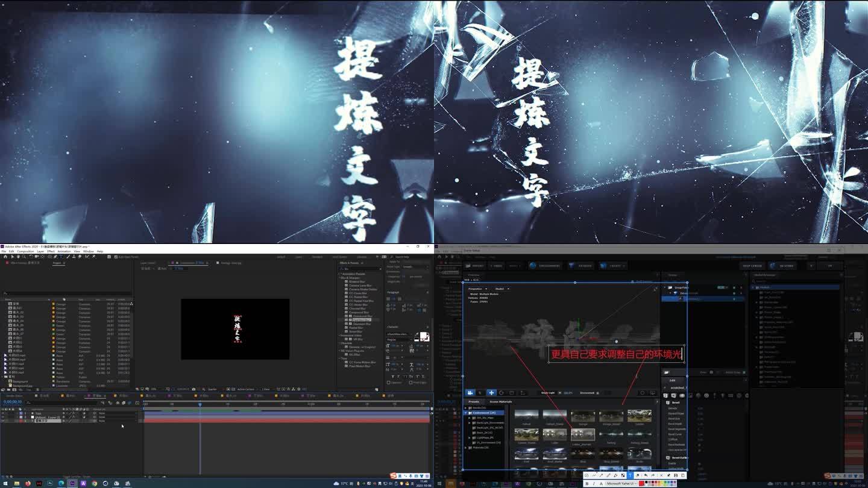Select the Brush tool in After Effects
Image resolution: width=868 pixels, height=488 pixels.
(68, 257)
